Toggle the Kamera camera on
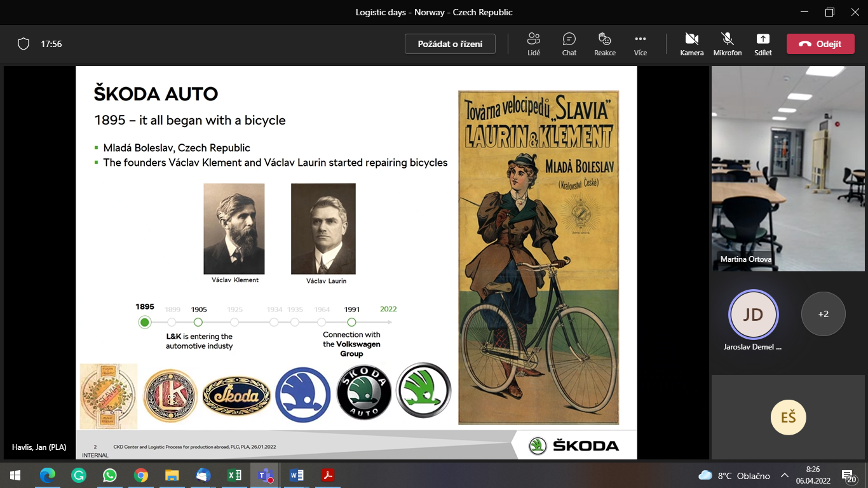Image resolution: width=868 pixels, height=488 pixels. point(691,44)
